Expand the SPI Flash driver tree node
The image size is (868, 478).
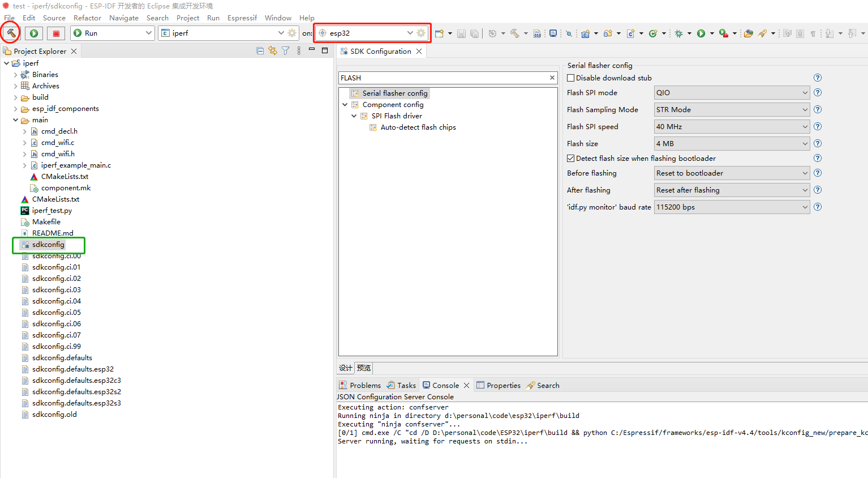click(354, 116)
